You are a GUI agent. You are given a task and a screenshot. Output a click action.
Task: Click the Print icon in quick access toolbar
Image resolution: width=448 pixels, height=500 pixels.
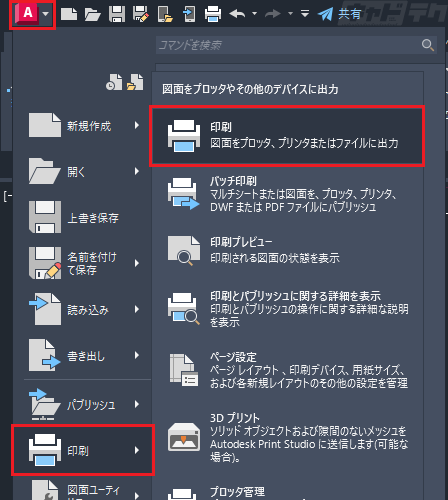(x=213, y=14)
